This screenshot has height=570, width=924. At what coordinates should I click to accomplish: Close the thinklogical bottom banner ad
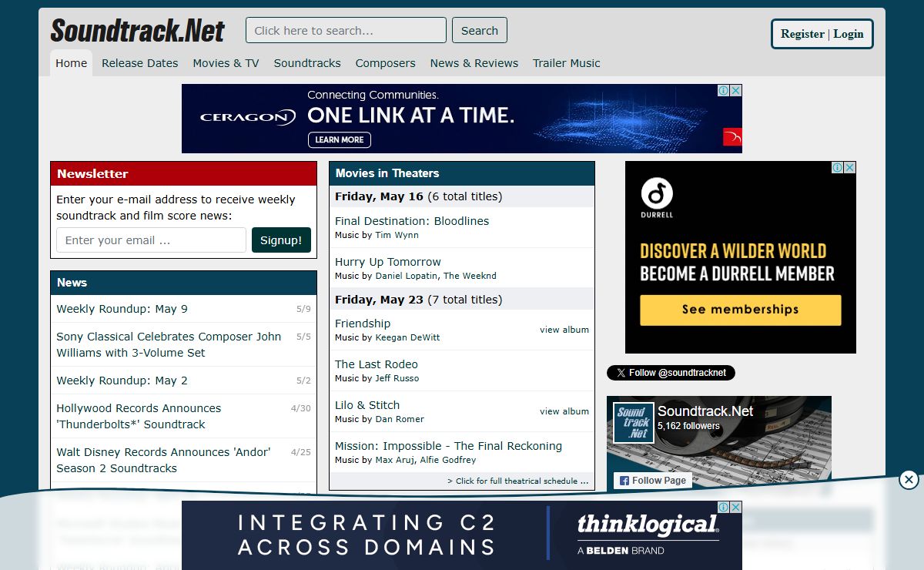pyautogui.click(x=736, y=507)
